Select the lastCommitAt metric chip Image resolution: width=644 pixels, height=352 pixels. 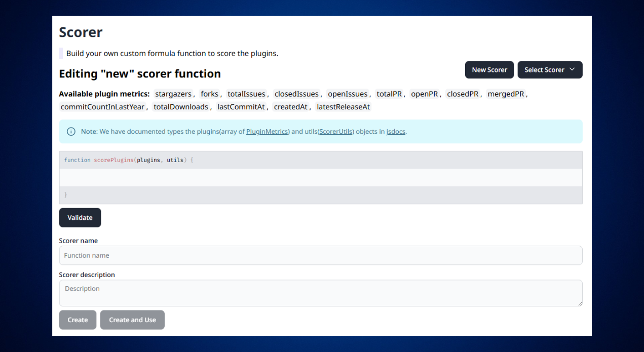241,106
